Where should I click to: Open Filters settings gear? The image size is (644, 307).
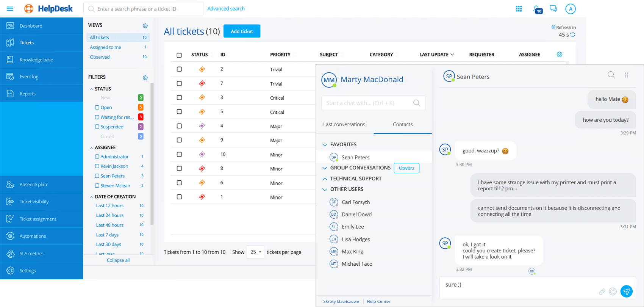click(145, 78)
